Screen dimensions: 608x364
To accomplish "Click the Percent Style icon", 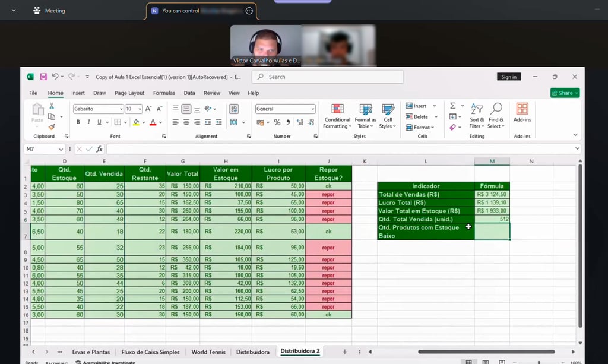I will coord(277,122).
